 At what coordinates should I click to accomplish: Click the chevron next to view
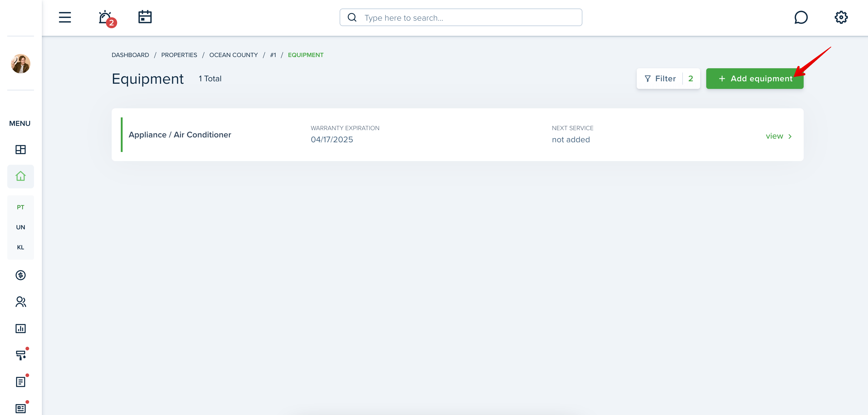(789, 137)
